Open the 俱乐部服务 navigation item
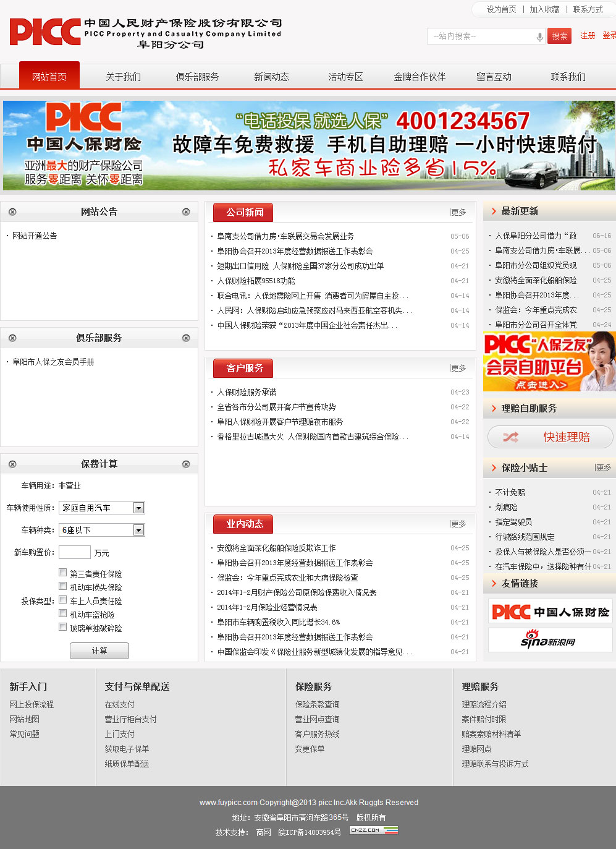The image size is (616, 849). [x=198, y=77]
